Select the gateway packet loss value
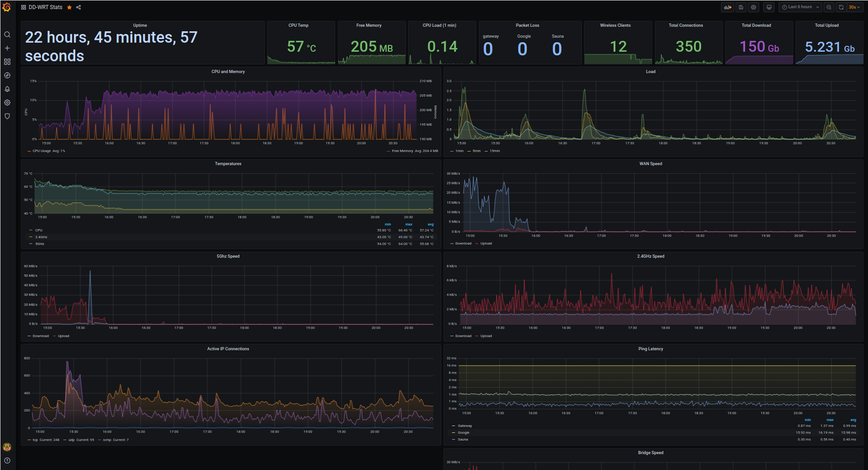The width and height of the screenshot is (868, 470). coord(488,49)
